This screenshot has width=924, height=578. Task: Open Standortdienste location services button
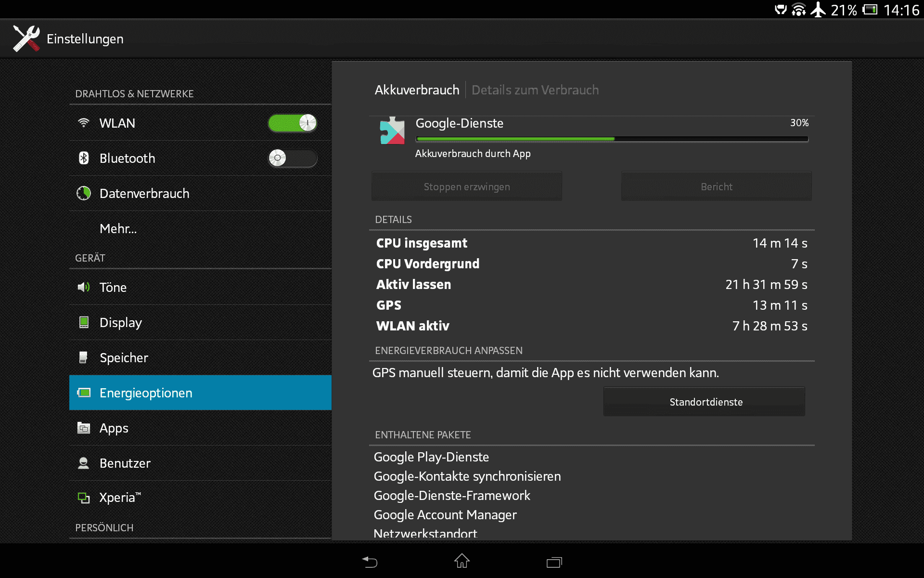pos(705,402)
